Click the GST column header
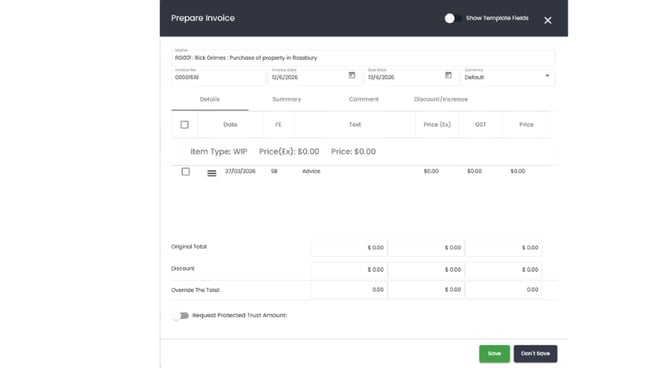 pos(481,124)
